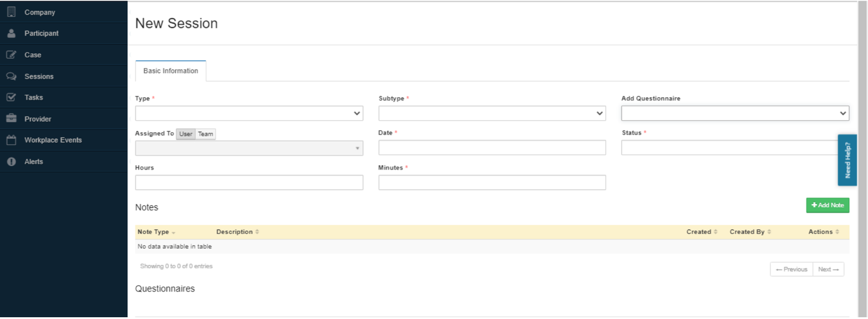Click the Case edit icon
This screenshot has width=868, height=319.
[11, 55]
